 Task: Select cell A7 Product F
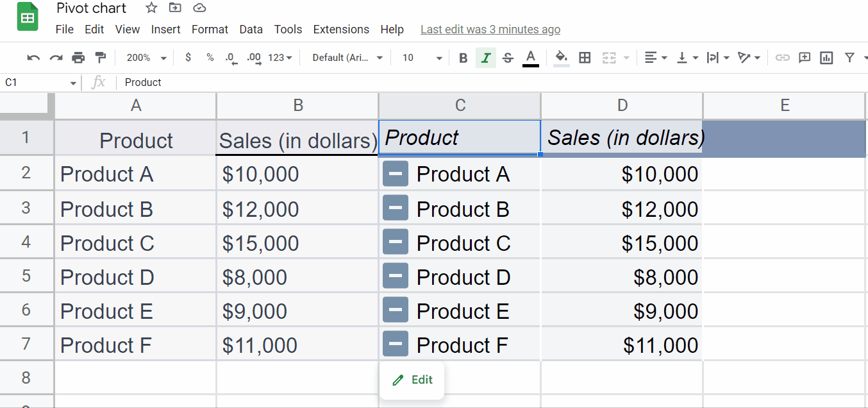[x=135, y=344]
